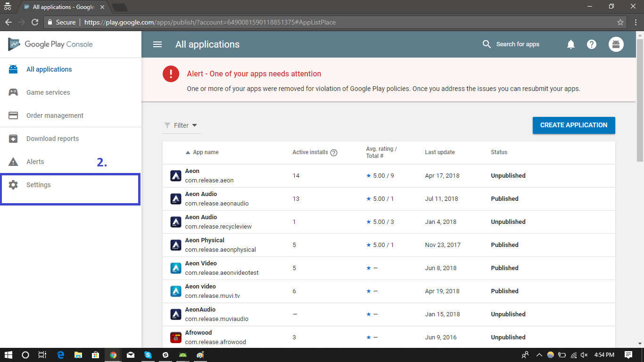Click in the Search for apps field
The width and height of the screenshot is (644, 362).
(x=518, y=44)
